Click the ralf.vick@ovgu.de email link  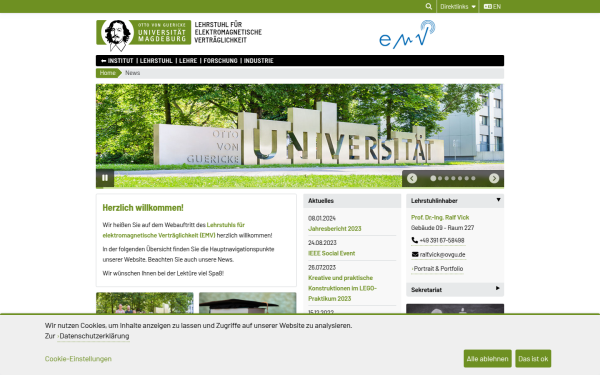point(438,254)
